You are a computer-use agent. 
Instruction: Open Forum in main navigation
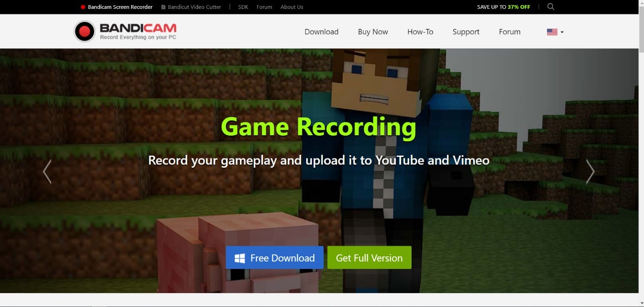point(509,32)
